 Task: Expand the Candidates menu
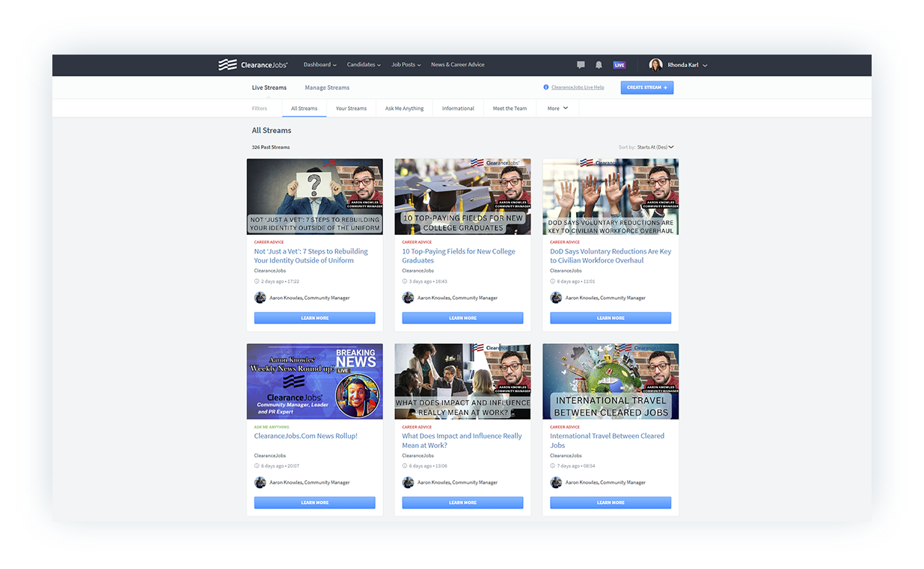click(364, 65)
